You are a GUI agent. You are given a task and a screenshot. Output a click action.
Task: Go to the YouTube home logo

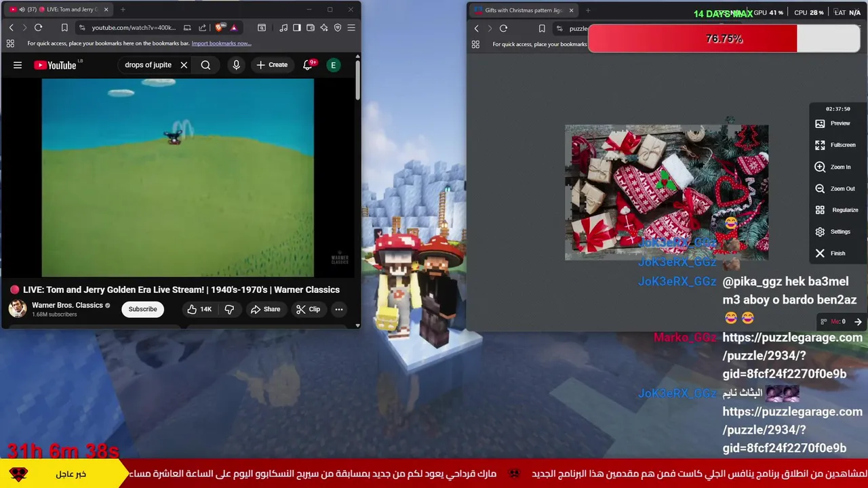pos(57,65)
